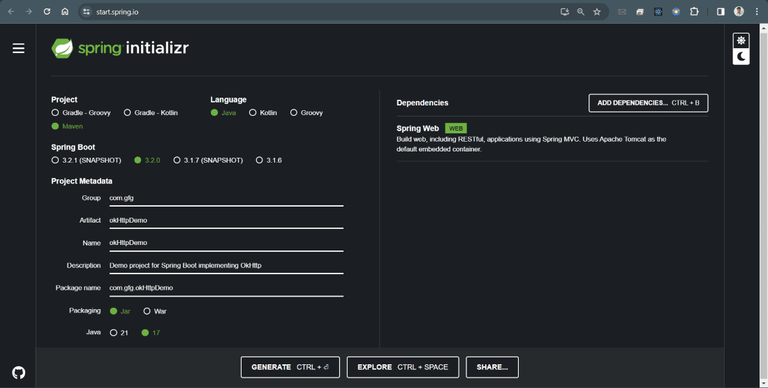
Task: Switch to light theme sun icon
Action: click(x=741, y=41)
